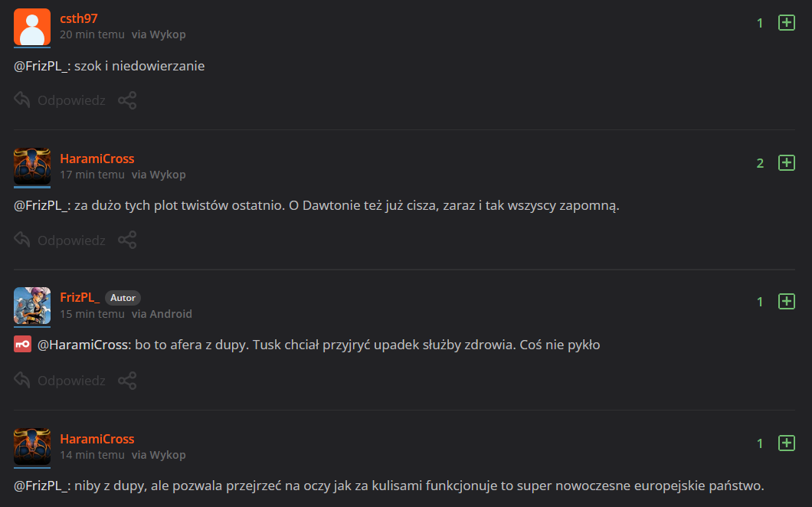Upvote HaramiCross's plot twist comment
Viewport: 812px width, 507px height.
(786, 162)
